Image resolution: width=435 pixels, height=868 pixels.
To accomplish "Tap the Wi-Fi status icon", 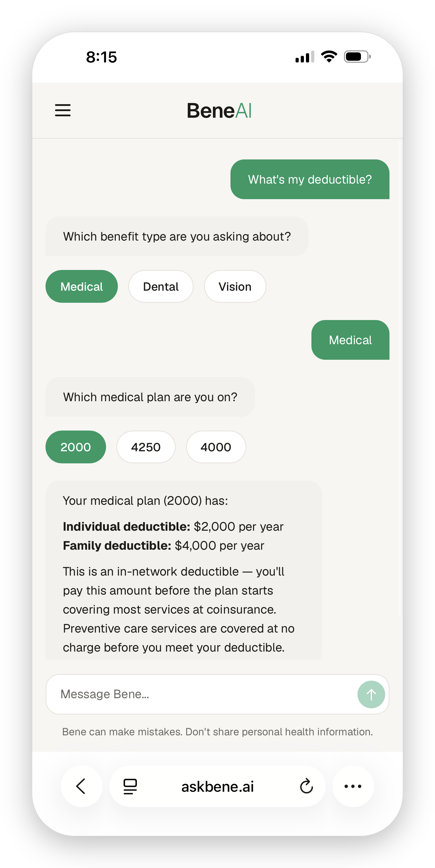I will (x=329, y=56).
